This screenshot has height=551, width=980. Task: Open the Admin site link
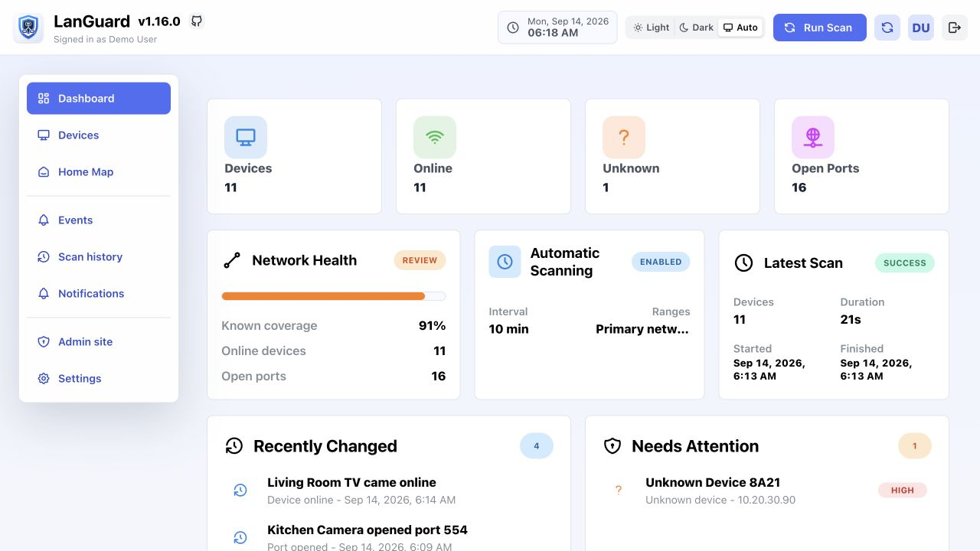[x=99, y=341]
